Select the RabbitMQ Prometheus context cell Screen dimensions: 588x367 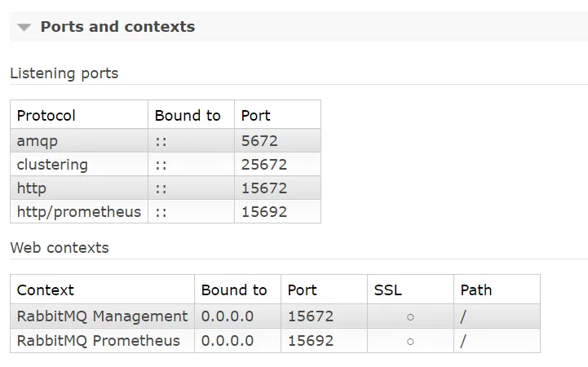(103, 341)
